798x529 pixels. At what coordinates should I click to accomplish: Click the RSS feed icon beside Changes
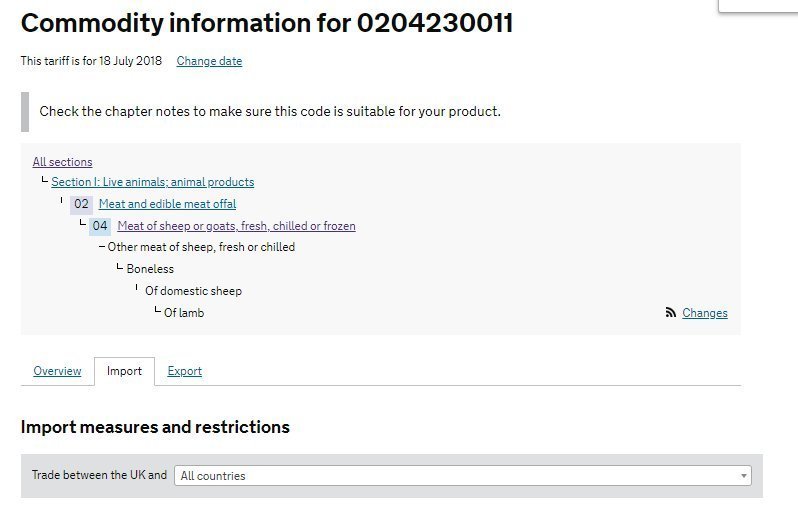(670, 313)
